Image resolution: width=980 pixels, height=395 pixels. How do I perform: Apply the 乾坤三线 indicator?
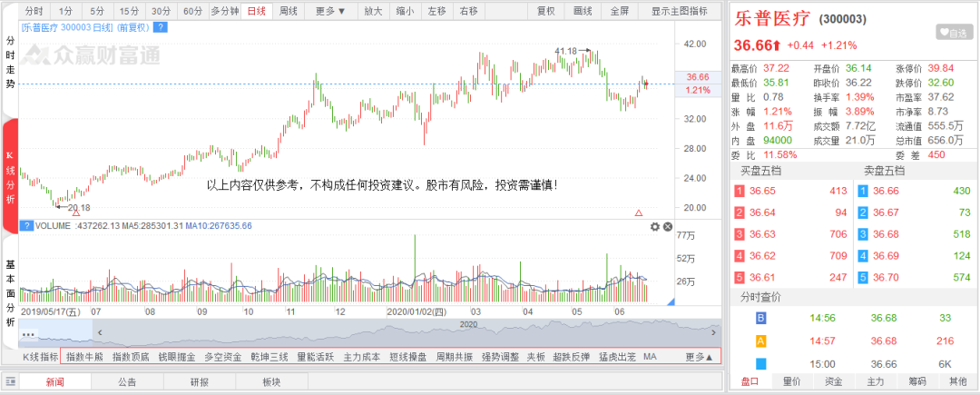[x=269, y=357]
